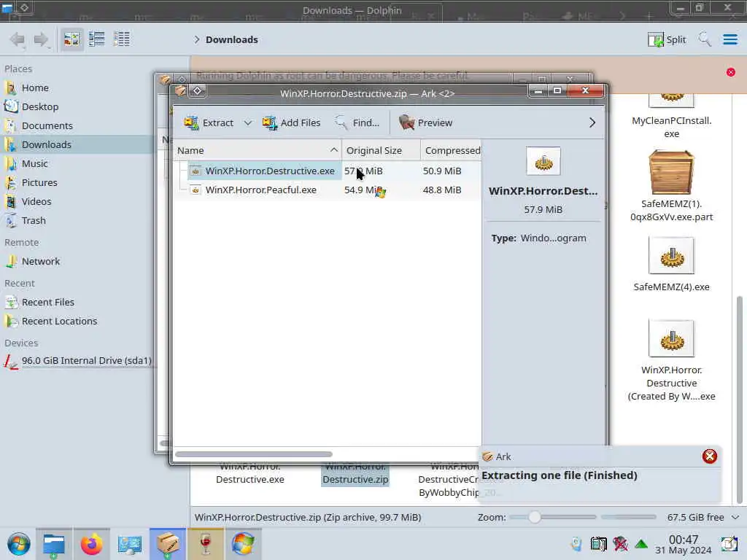The width and height of the screenshot is (747, 560).
Task: Go back in Dolphin
Action: [18, 39]
